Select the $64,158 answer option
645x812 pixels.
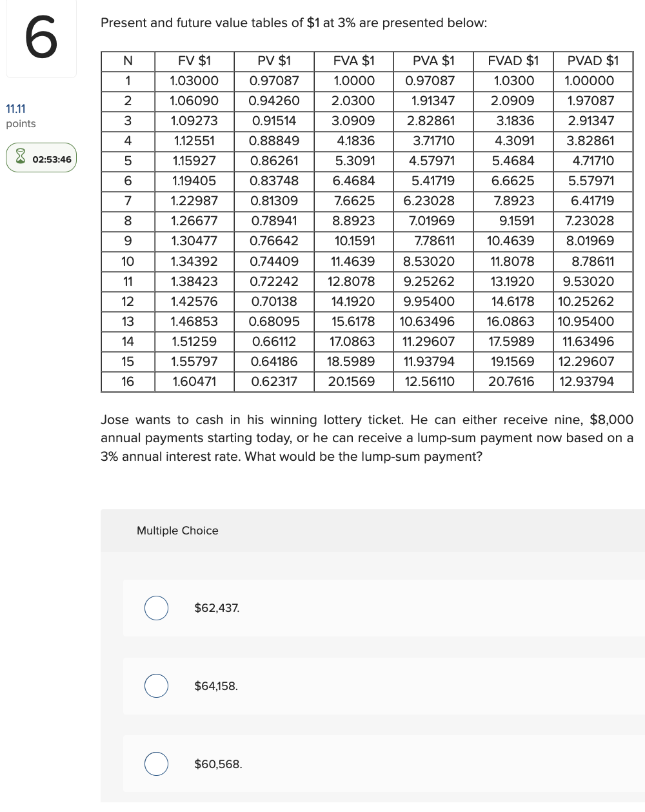tap(156, 686)
